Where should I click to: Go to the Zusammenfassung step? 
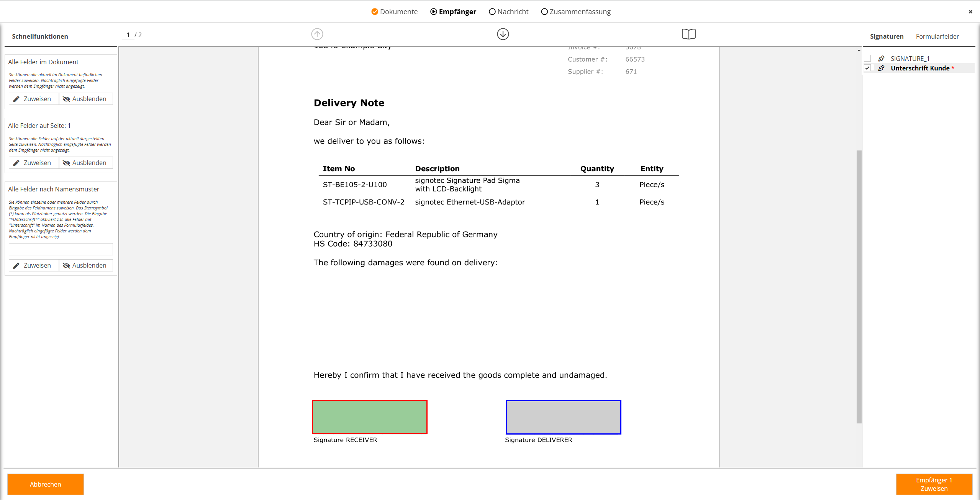click(x=575, y=12)
